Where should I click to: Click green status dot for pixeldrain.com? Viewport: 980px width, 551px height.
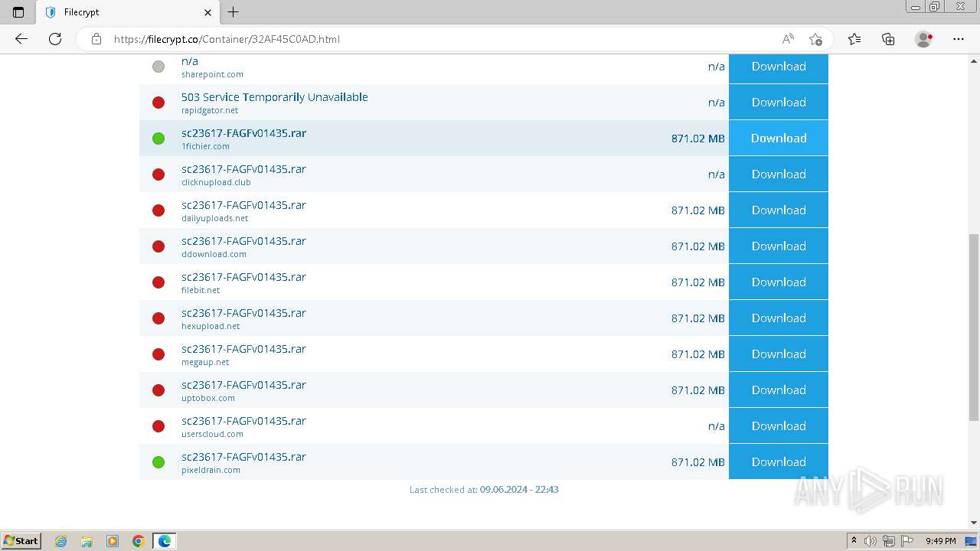158,462
